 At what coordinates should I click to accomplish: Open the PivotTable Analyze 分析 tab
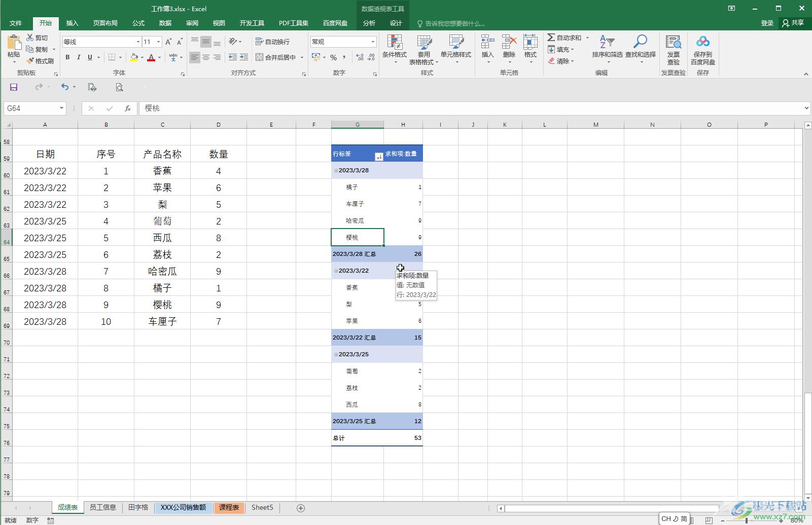(x=369, y=23)
